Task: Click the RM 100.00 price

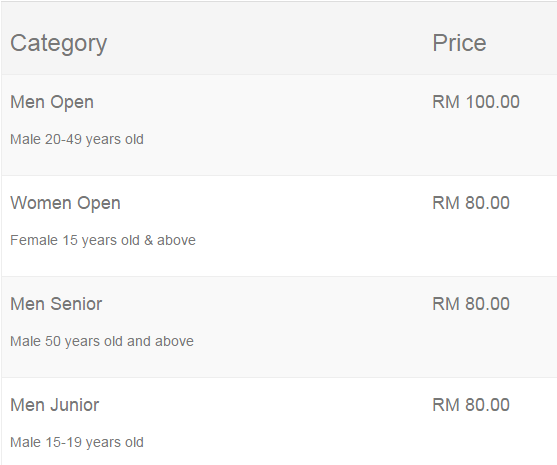Action: pyautogui.click(x=476, y=102)
